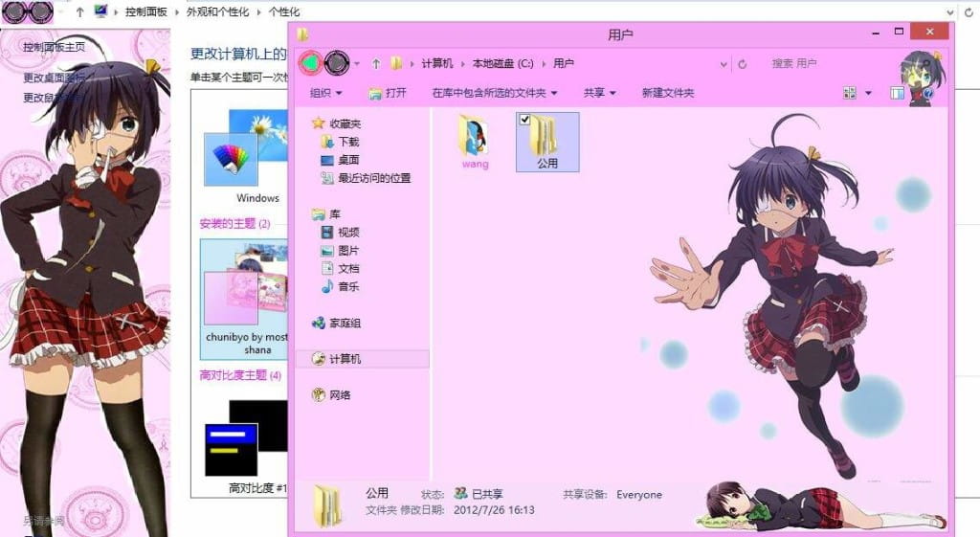Click the folder icon in Explorer title bar
980x537 pixels.
(302, 34)
